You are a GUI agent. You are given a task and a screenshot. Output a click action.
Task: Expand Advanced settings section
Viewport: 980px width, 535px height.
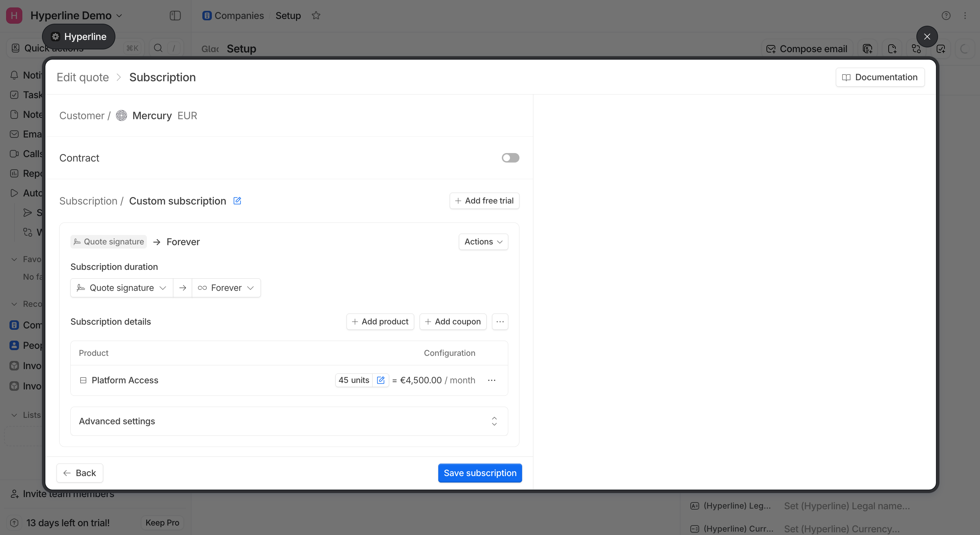[289, 421]
